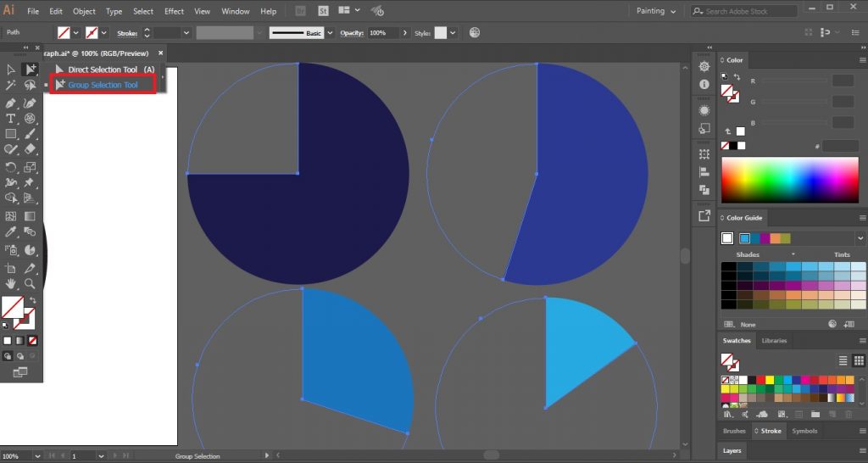Select the Pie Graph tool
Viewport: 868px width, 463px height.
click(30, 250)
